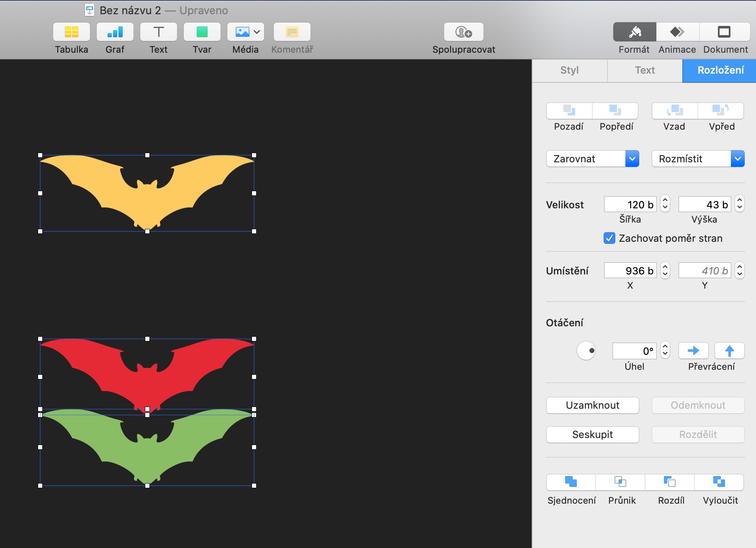Adjust Y position stepper
Viewport: 756px width, 548px height.
(740, 270)
